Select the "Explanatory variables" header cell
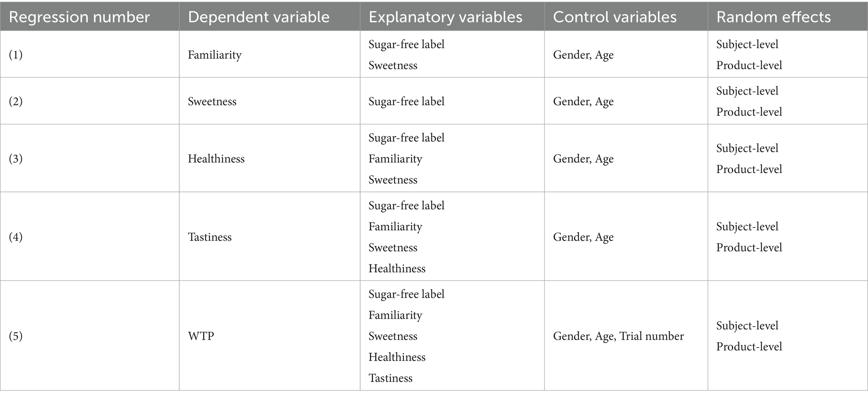868x398 pixels. point(445,17)
